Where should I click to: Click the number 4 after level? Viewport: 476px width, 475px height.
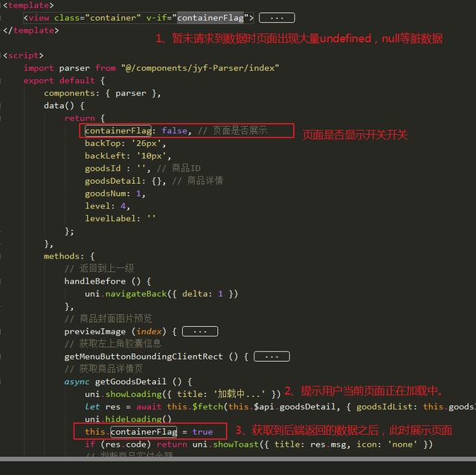[x=123, y=206]
